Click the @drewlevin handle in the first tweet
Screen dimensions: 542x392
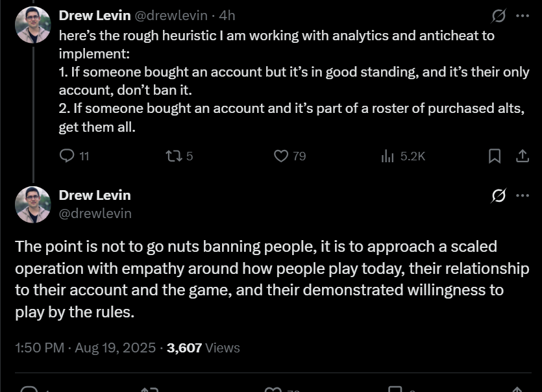tap(171, 16)
